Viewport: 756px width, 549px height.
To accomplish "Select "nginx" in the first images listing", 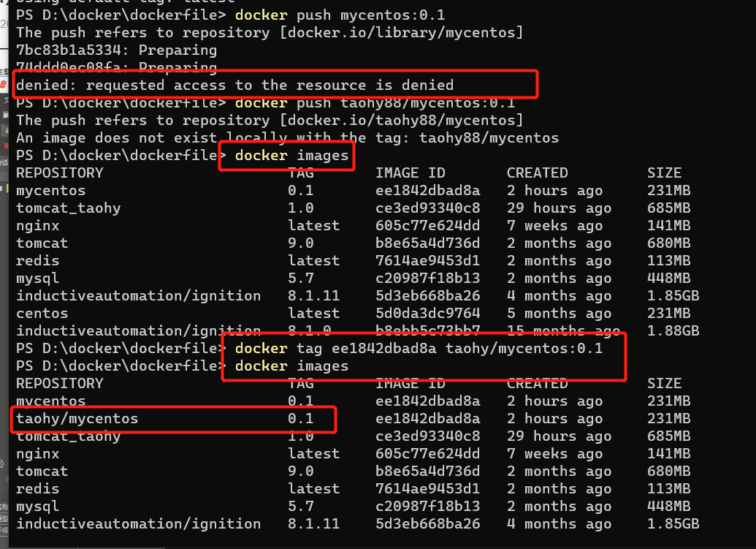I will coord(37,226).
